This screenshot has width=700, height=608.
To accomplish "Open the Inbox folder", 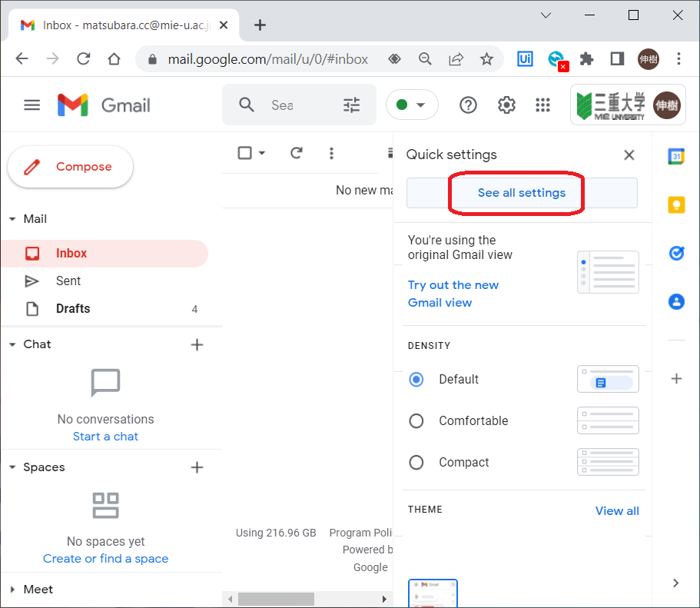I will (105, 254).
